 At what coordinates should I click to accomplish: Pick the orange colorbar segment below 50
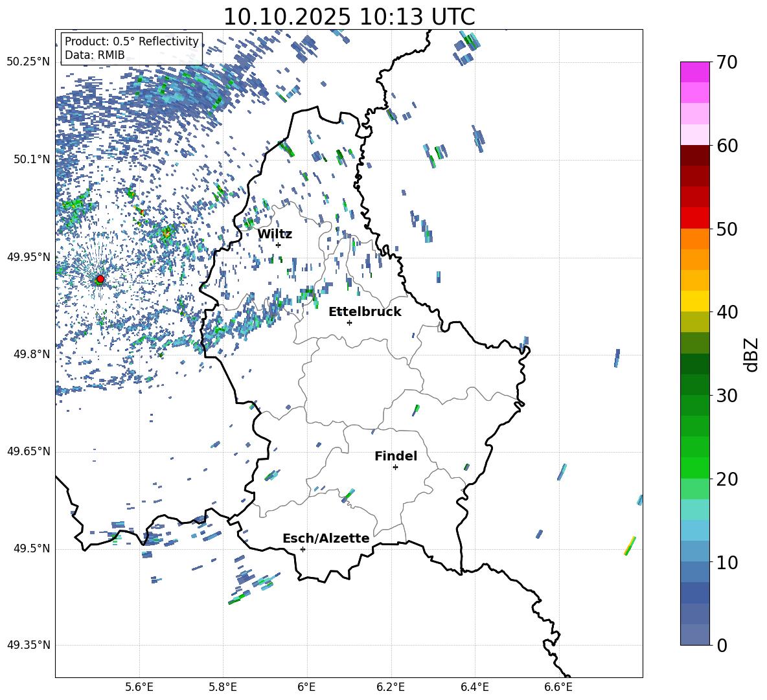click(695, 239)
